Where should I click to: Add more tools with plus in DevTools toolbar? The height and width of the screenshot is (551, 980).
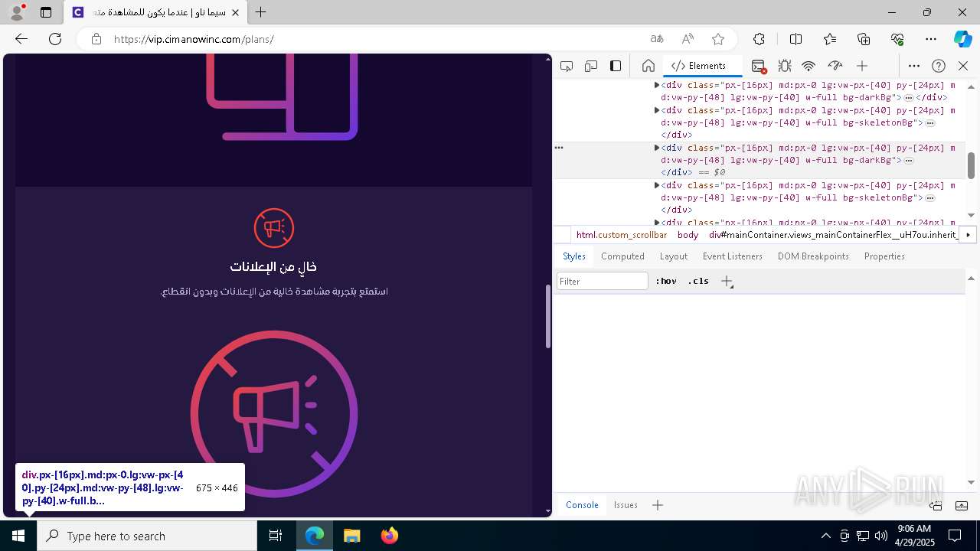pyautogui.click(x=862, y=66)
